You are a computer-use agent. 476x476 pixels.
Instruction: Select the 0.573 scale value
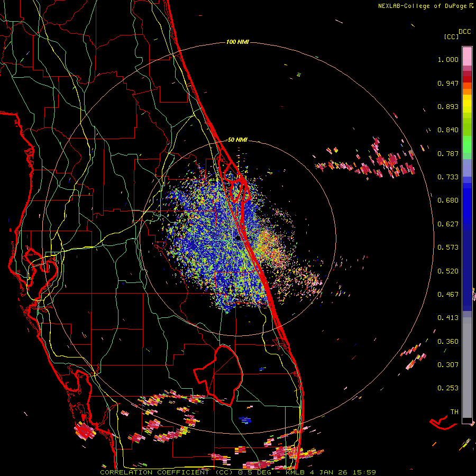pyautogui.click(x=448, y=248)
